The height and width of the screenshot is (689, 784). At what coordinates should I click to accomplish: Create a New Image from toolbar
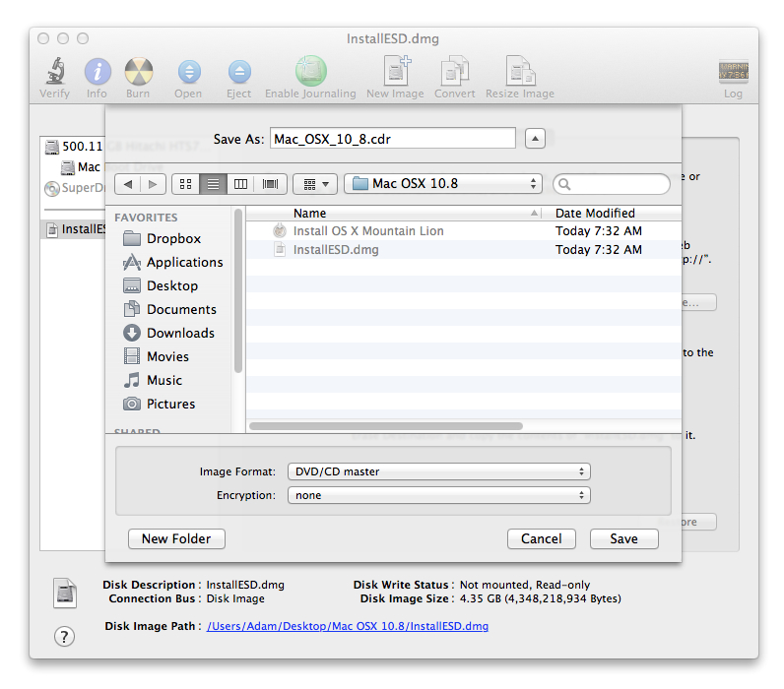click(x=397, y=71)
